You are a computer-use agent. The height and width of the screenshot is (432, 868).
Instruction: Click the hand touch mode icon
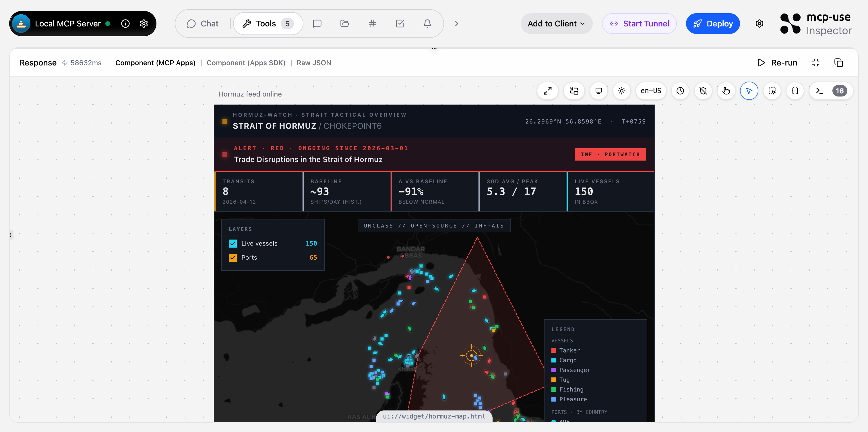pos(726,91)
